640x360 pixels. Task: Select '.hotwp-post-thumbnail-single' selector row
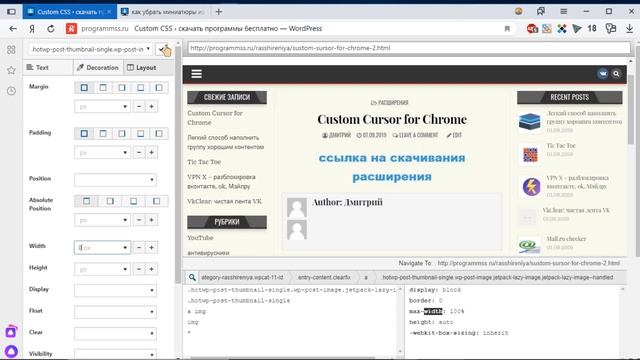coord(239,301)
